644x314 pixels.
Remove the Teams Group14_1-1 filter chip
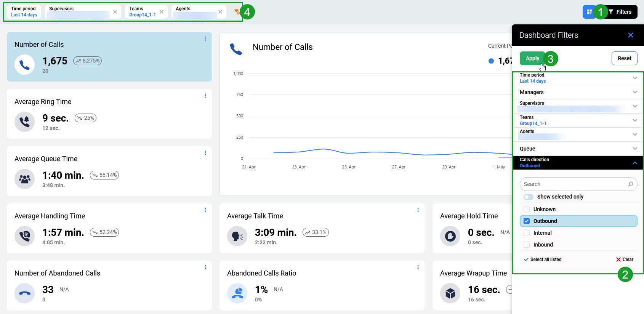162,12
